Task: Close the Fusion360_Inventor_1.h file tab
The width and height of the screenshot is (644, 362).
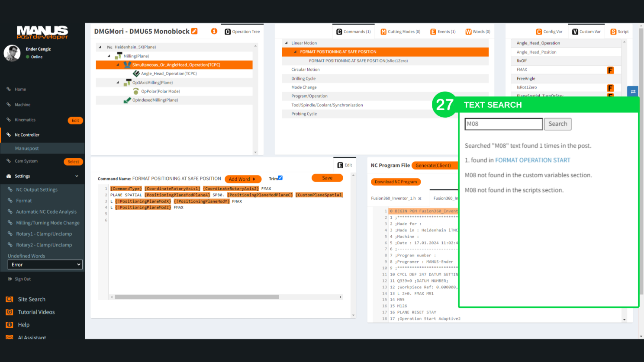Action: 419,199
